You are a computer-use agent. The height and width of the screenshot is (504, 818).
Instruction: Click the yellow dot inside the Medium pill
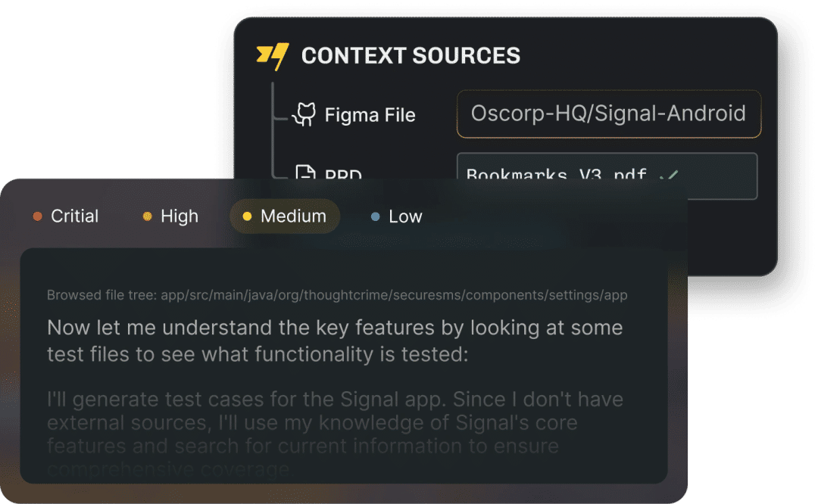click(246, 216)
